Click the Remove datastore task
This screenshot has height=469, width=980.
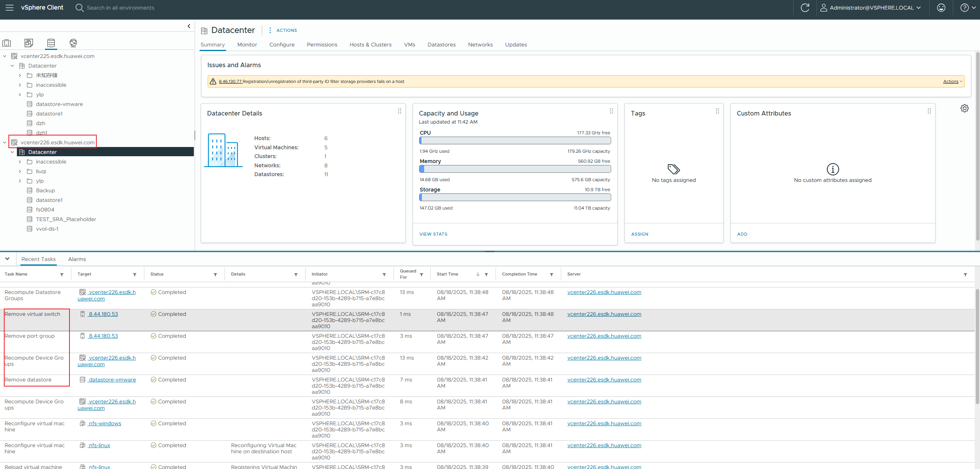coord(28,380)
